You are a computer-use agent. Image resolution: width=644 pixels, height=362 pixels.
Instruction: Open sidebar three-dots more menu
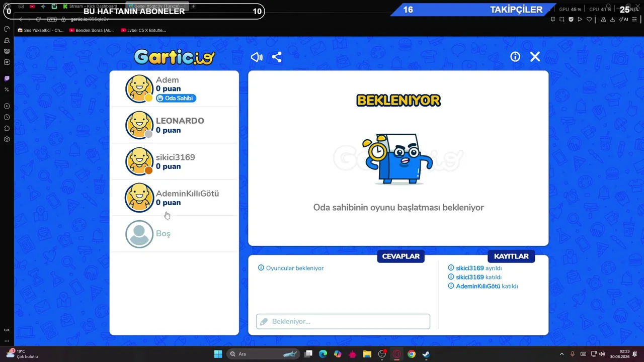click(x=7, y=341)
